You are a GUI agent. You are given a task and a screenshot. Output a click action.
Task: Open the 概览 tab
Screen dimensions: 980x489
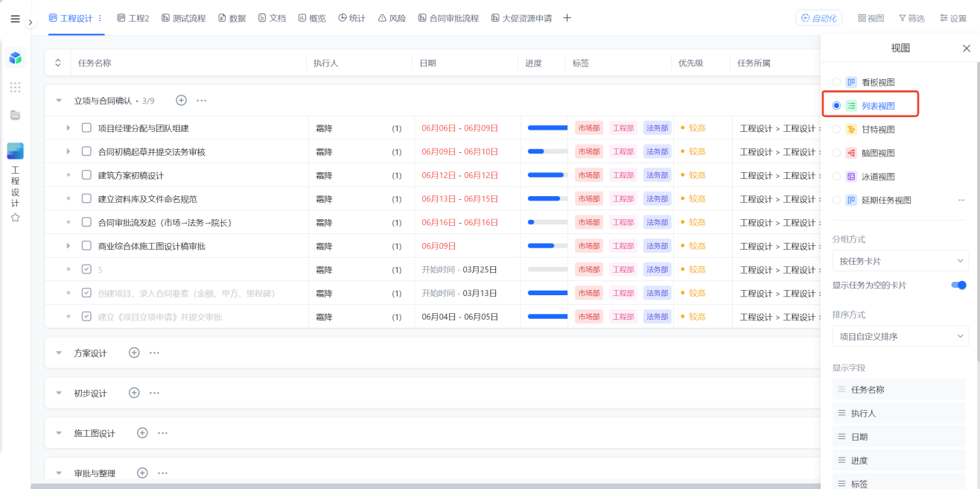(x=312, y=18)
